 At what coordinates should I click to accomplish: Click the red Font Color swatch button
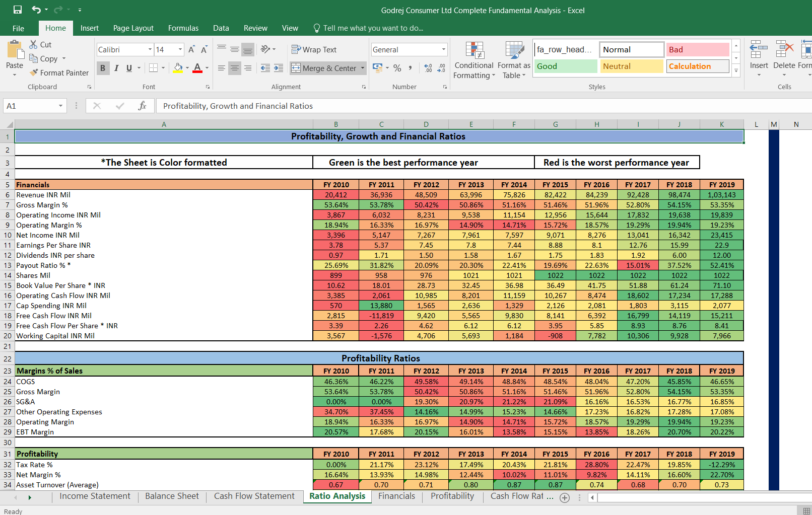[x=197, y=67]
